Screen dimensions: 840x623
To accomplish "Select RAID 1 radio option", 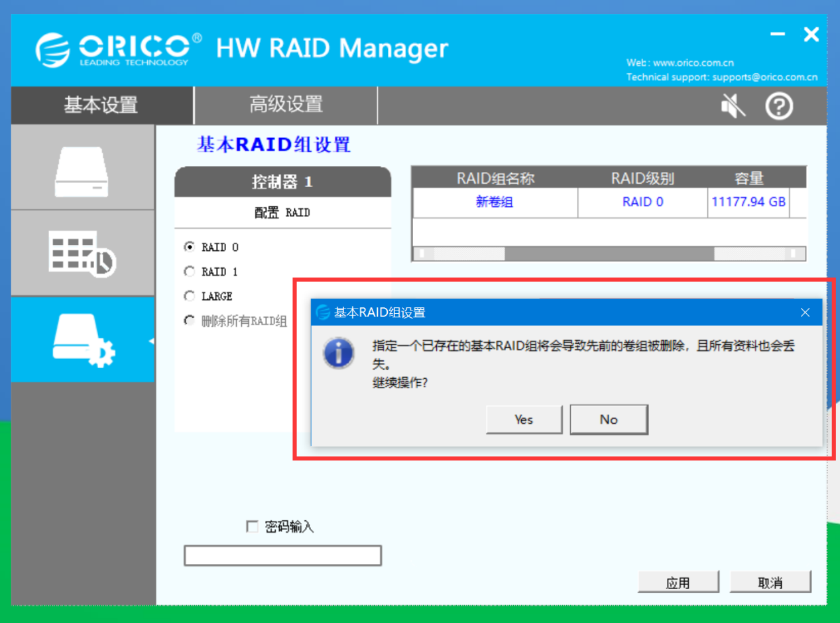I will point(190,271).
